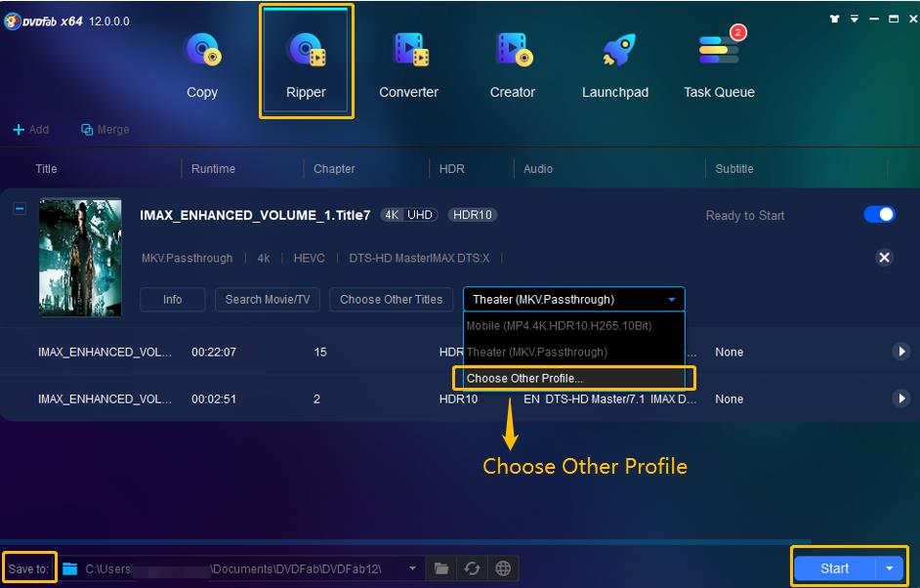Image resolution: width=920 pixels, height=588 pixels.
Task: Click HEVC in the summary line
Action: (x=310, y=258)
